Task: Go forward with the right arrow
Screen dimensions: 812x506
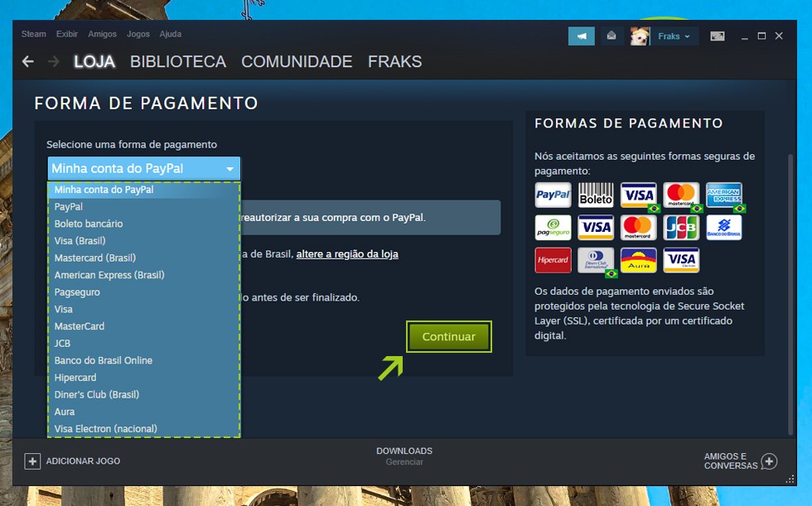Action: point(53,61)
